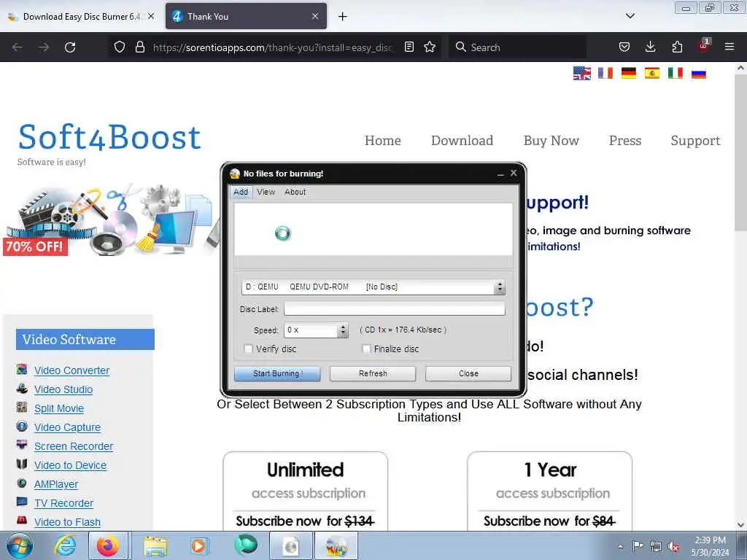Open the Firefox hamburger menu
Image resolution: width=747 pixels, height=560 pixels.
point(729,47)
